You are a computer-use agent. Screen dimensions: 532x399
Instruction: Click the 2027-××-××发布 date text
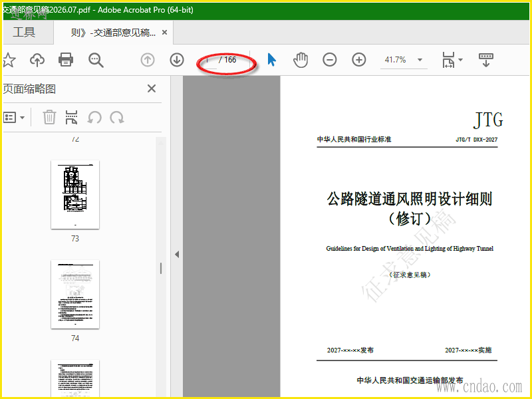point(350,350)
